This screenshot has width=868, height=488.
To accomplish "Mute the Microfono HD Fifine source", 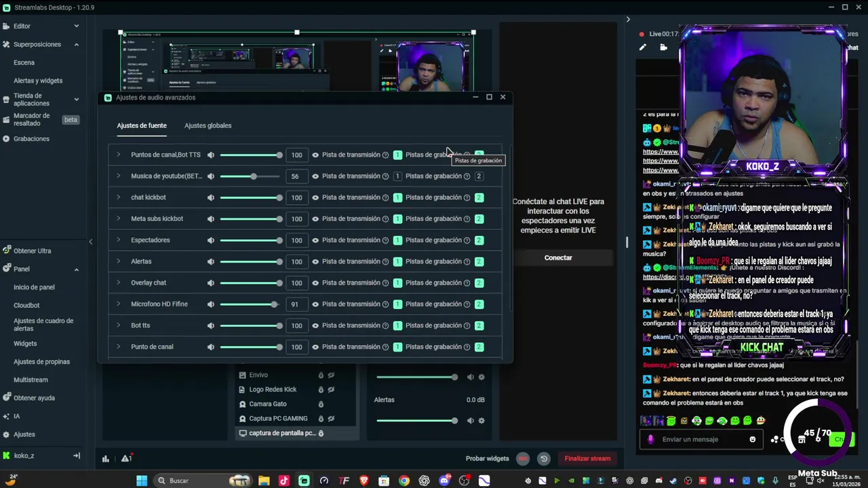I will 211,304.
